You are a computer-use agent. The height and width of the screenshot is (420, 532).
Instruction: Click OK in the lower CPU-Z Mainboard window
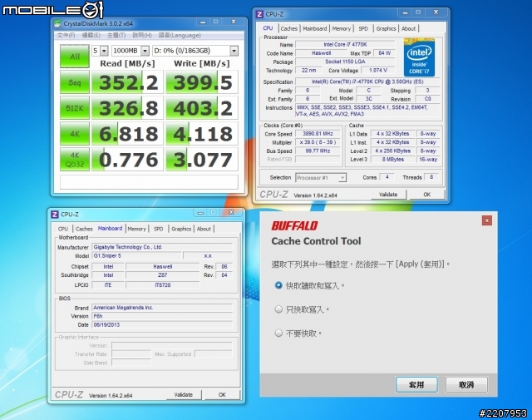222,394
